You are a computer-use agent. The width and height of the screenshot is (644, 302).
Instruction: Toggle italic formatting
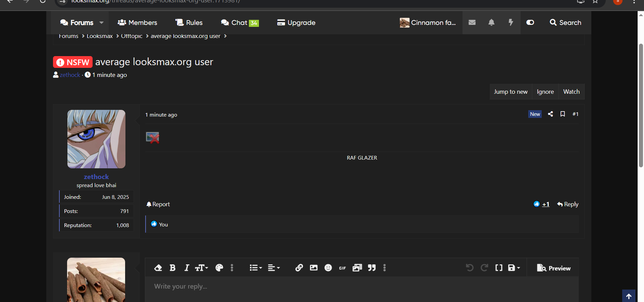point(187,268)
